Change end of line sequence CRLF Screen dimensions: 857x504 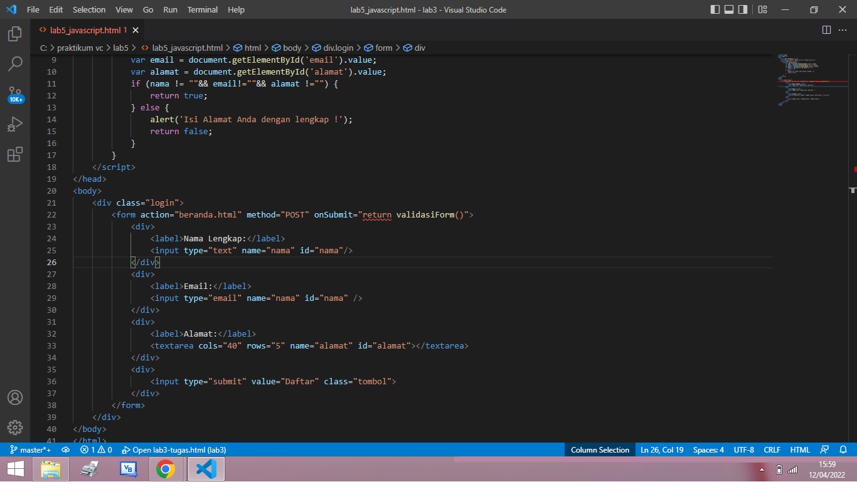pos(772,450)
